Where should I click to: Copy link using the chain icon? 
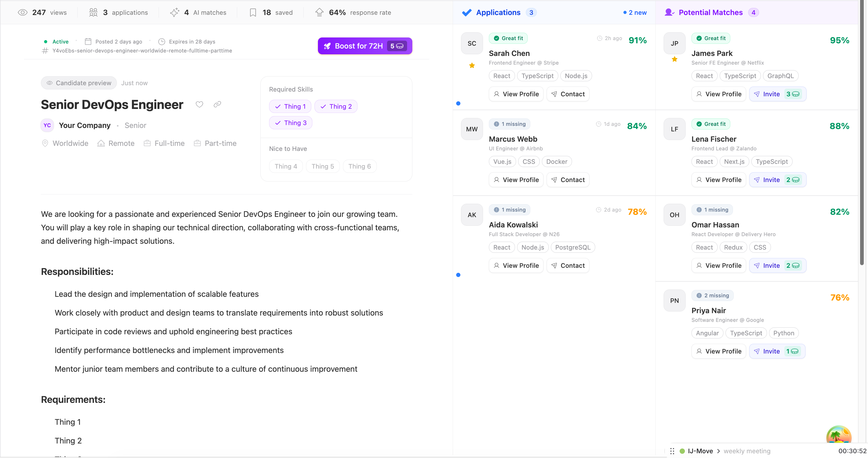217,104
